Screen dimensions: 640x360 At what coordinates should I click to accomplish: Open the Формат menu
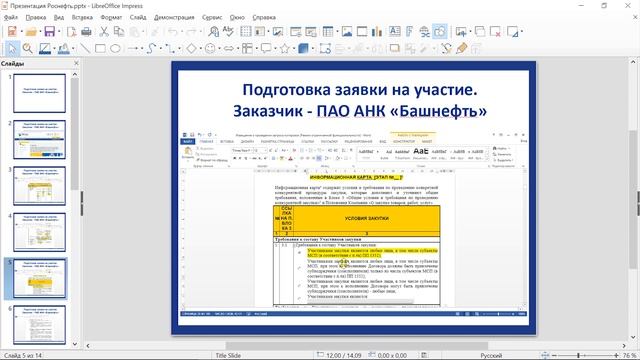click(x=111, y=18)
